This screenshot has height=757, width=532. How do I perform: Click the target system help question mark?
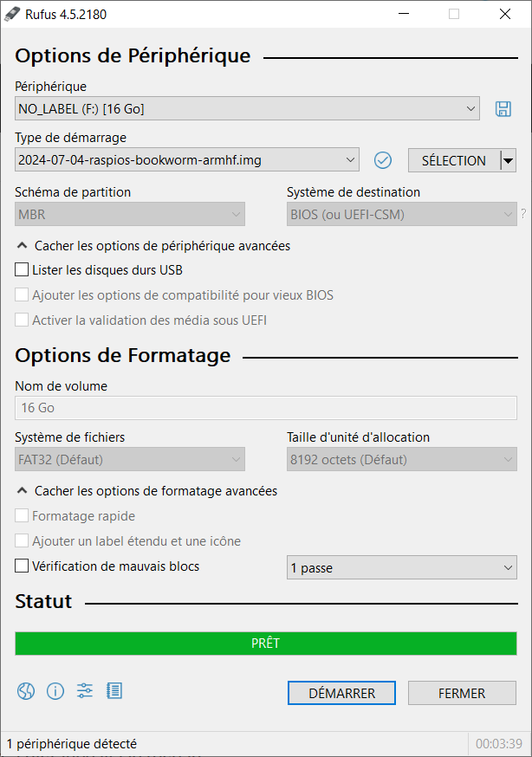coord(523,213)
